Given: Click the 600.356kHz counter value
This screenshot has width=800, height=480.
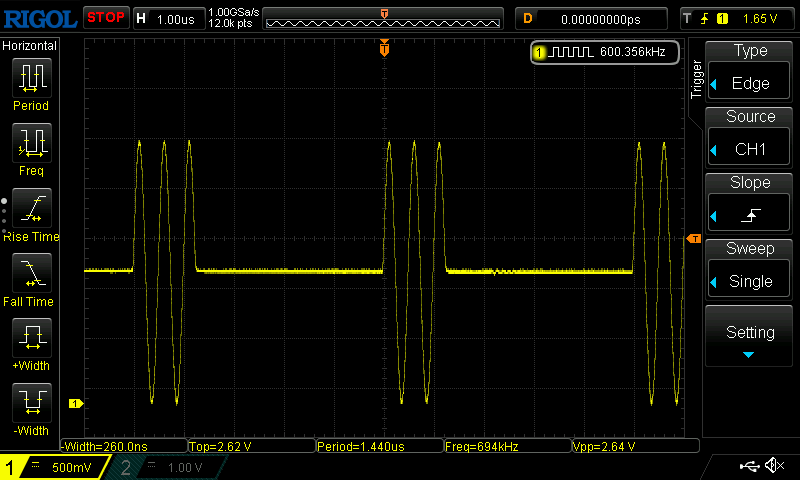Looking at the screenshot, I should tap(633, 52).
